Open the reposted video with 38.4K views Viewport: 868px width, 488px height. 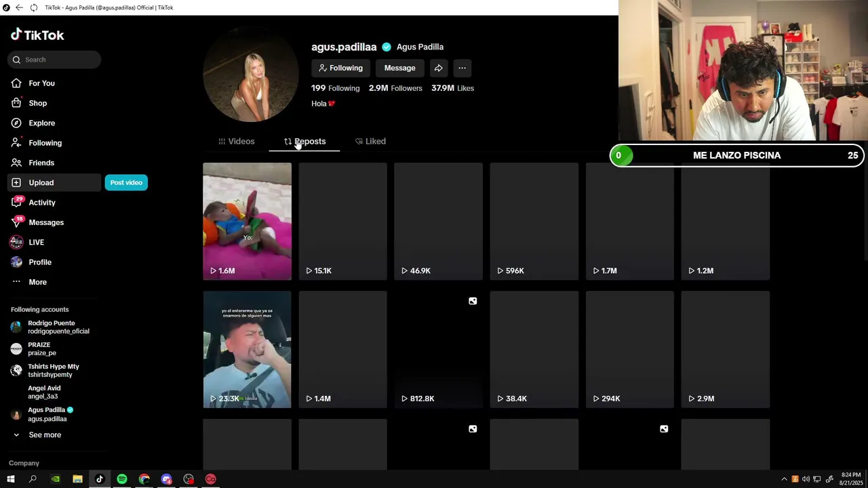(534, 350)
